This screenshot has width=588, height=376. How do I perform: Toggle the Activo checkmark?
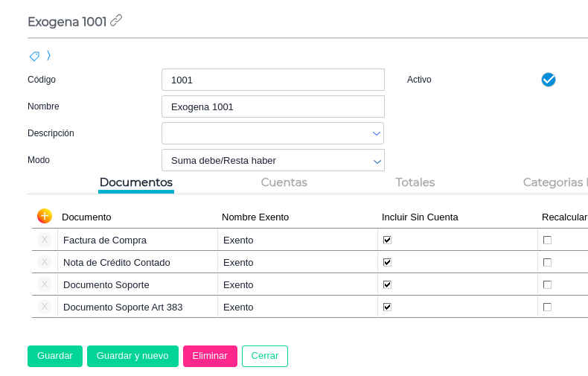pyautogui.click(x=549, y=80)
